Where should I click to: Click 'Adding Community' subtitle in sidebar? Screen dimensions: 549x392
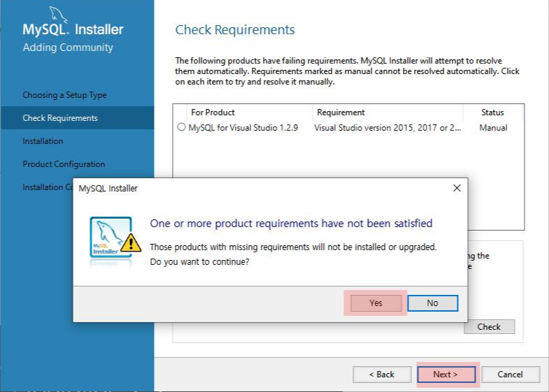[x=68, y=48]
